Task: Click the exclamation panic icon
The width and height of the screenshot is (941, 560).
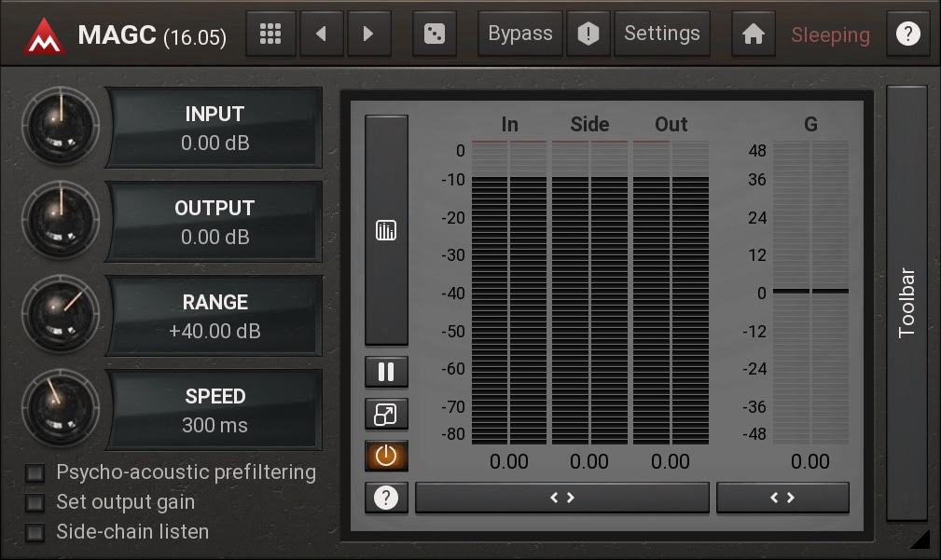Action: [x=588, y=34]
